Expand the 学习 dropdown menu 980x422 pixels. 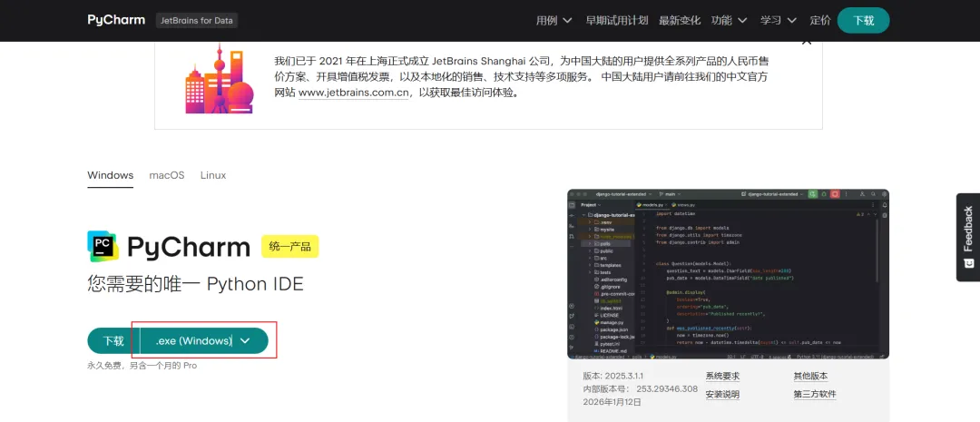pos(779,21)
